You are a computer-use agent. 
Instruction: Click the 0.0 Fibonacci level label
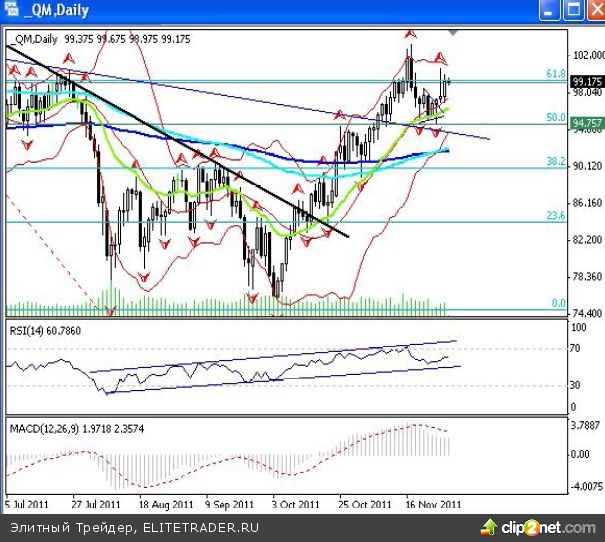[x=559, y=303]
